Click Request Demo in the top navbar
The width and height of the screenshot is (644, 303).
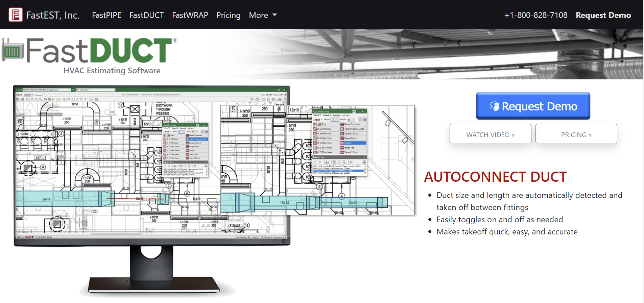(x=603, y=15)
